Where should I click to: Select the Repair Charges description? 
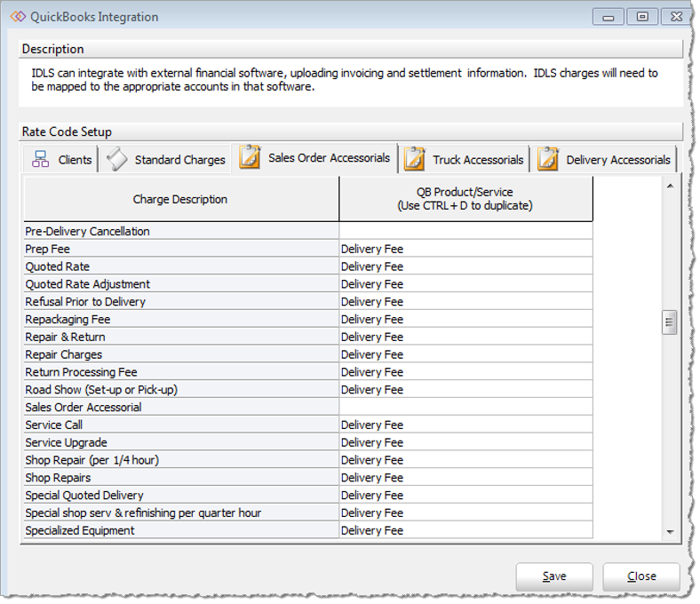click(x=181, y=354)
